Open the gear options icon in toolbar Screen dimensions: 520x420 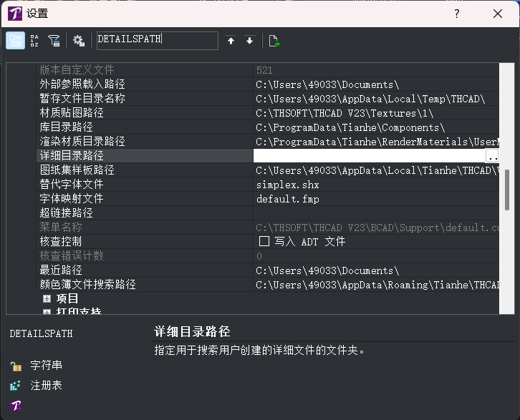[79, 40]
